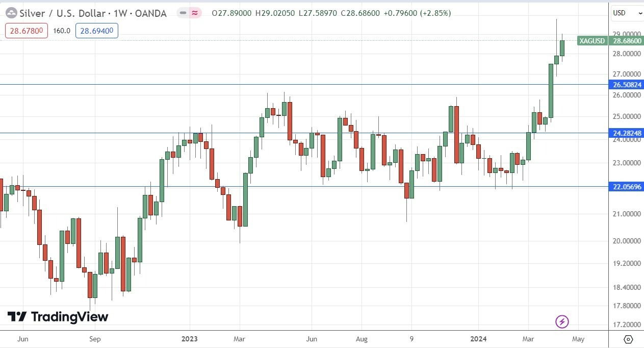Select the pink approximate price icon

195,13
